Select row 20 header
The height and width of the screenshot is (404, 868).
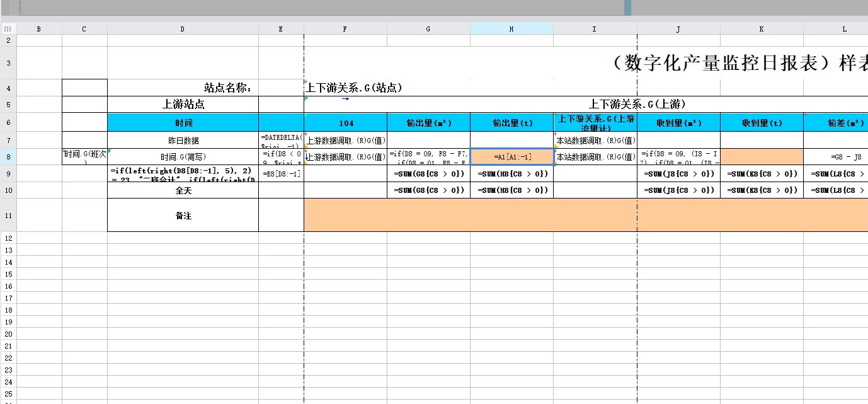pos(8,334)
